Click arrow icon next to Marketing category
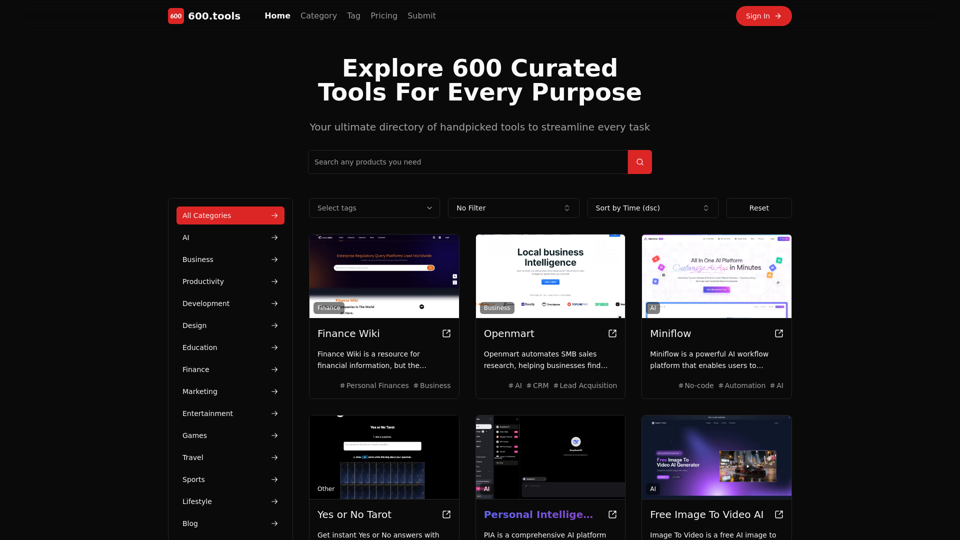This screenshot has width=960, height=540. click(274, 392)
